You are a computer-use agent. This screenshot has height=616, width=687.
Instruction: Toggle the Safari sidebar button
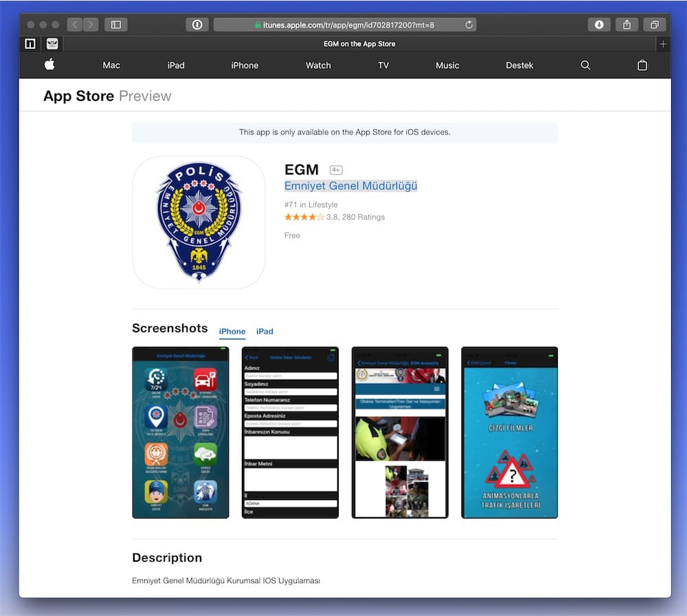coord(115,25)
